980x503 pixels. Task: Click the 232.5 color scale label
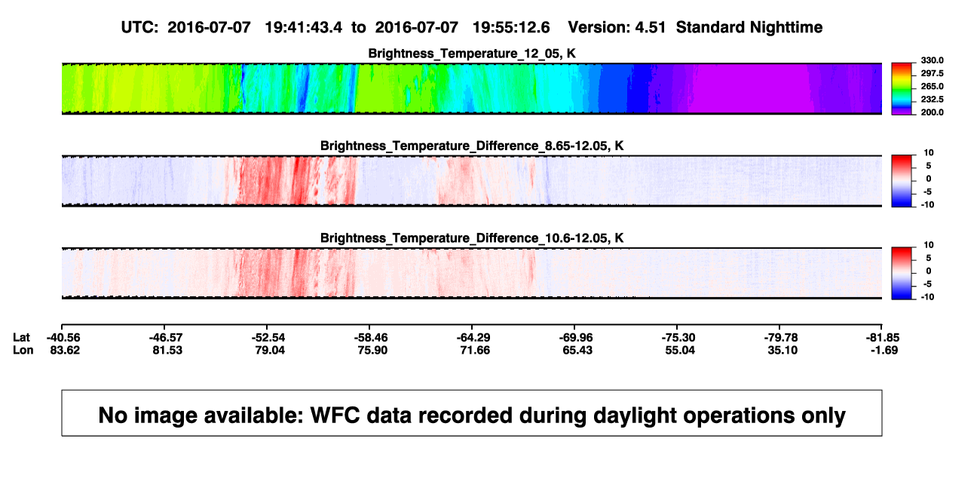pyautogui.click(x=933, y=100)
